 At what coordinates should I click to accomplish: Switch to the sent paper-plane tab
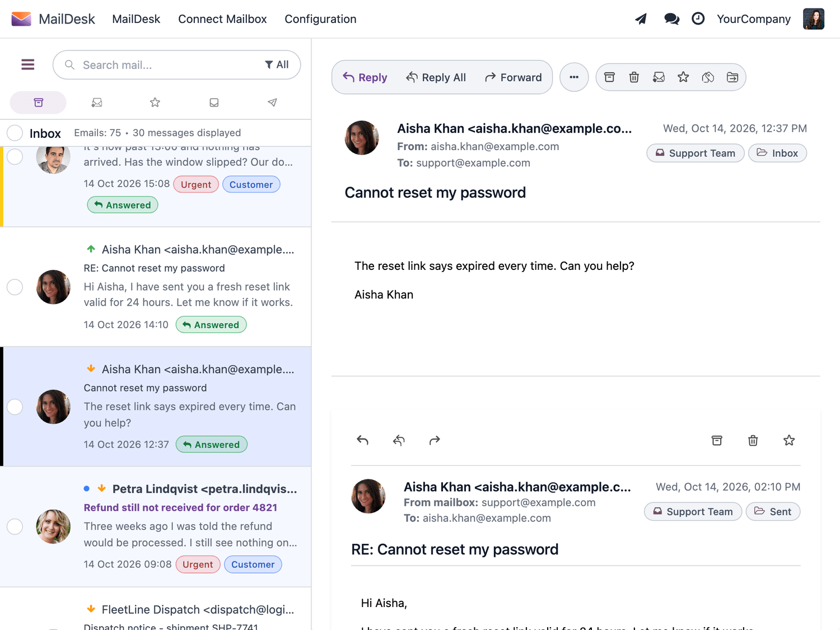(272, 102)
